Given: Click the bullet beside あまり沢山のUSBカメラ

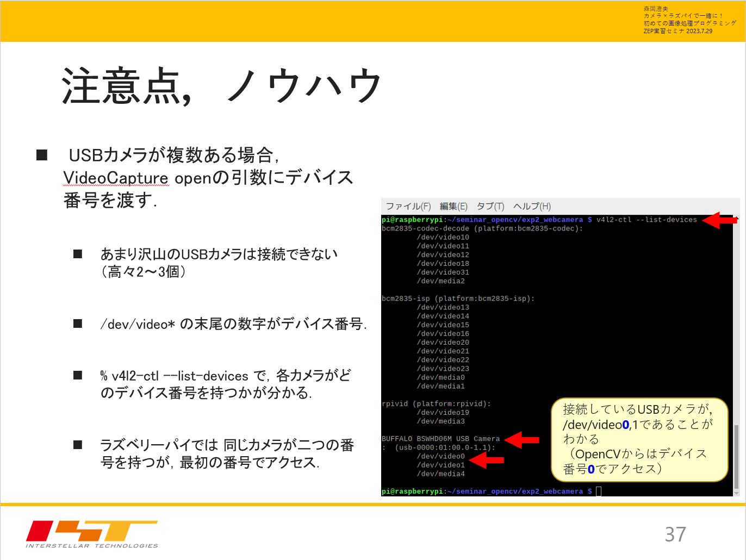Looking at the screenshot, I should tap(78, 254).
